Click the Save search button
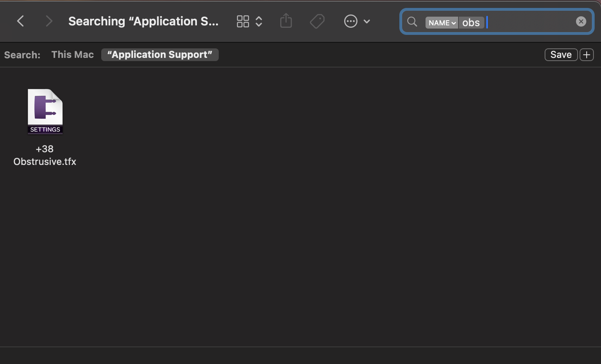Image resolution: width=601 pixels, height=364 pixels. [561, 55]
